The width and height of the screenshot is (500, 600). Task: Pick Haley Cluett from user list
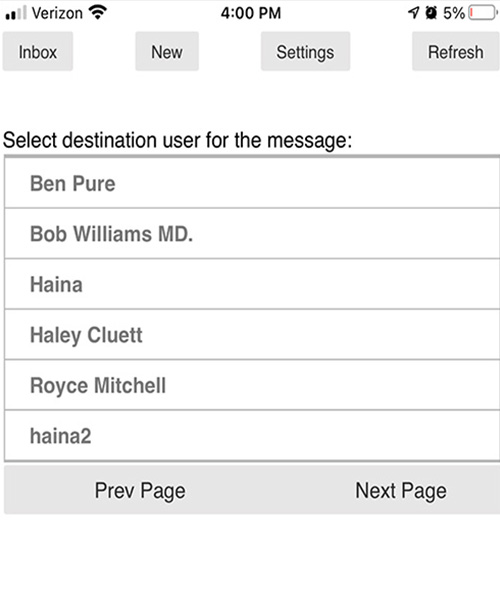pyautogui.click(x=252, y=335)
